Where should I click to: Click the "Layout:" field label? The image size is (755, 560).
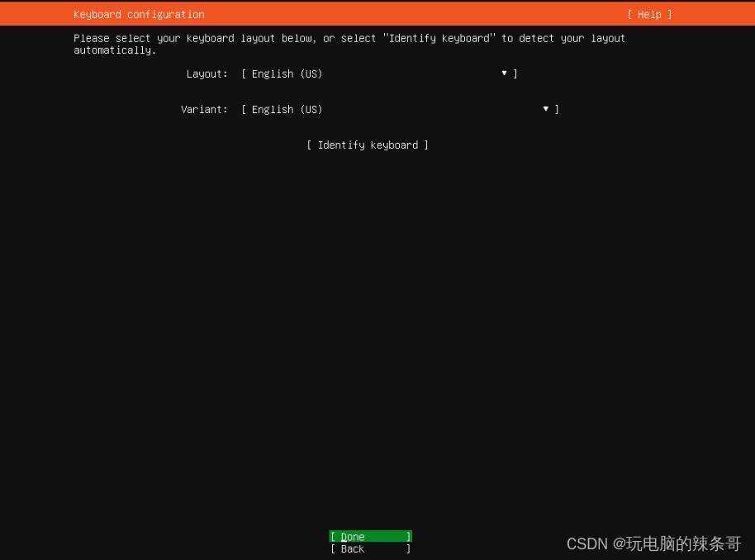(207, 74)
